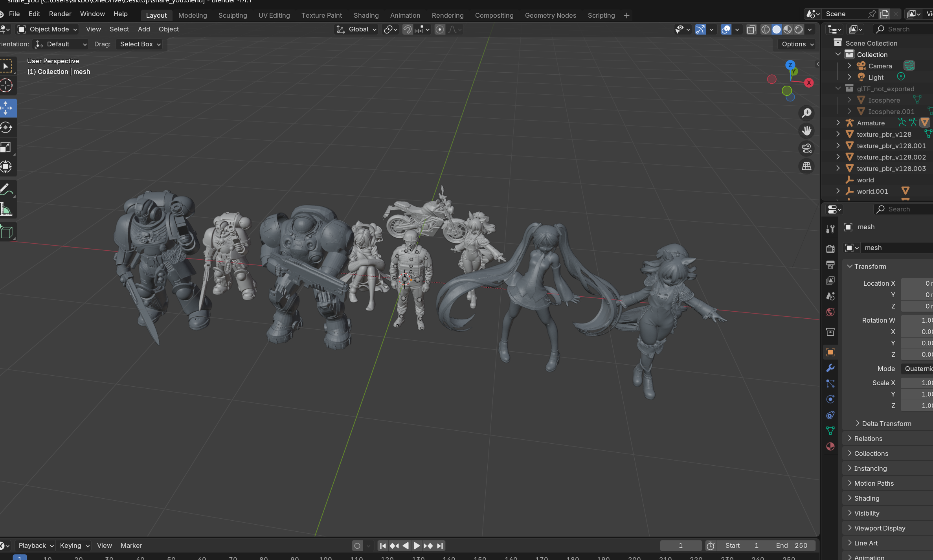Viewport: 933px width, 560px height.
Task: Open the viewport Add menu
Action: click(144, 29)
